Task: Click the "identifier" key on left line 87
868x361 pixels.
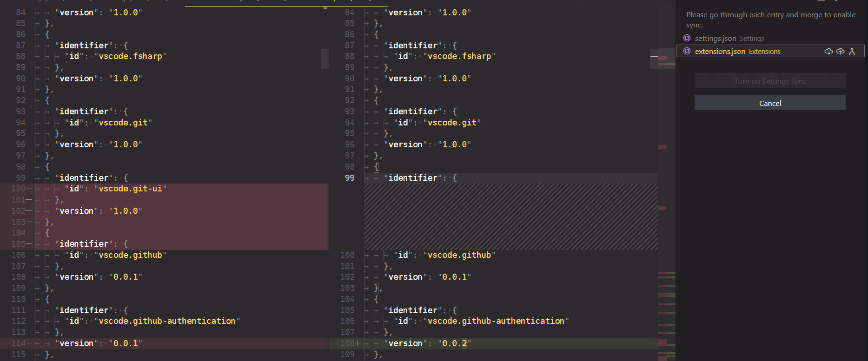Action: (84, 46)
